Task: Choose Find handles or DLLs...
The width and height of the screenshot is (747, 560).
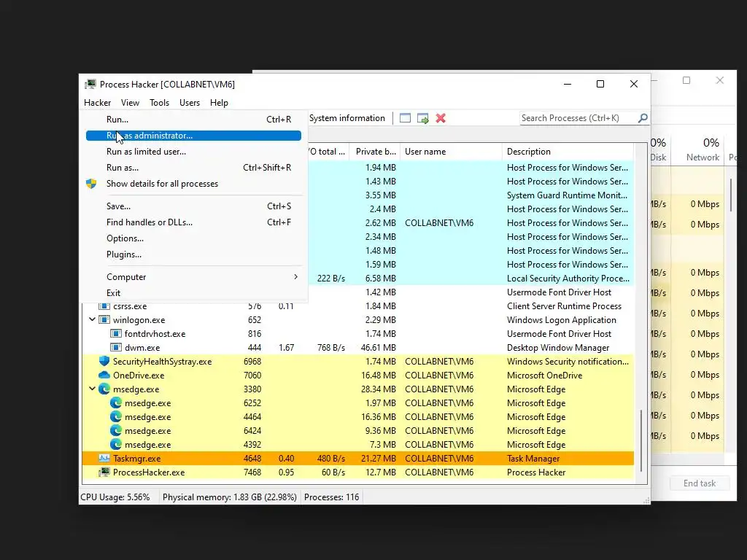Action: click(x=193, y=222)
